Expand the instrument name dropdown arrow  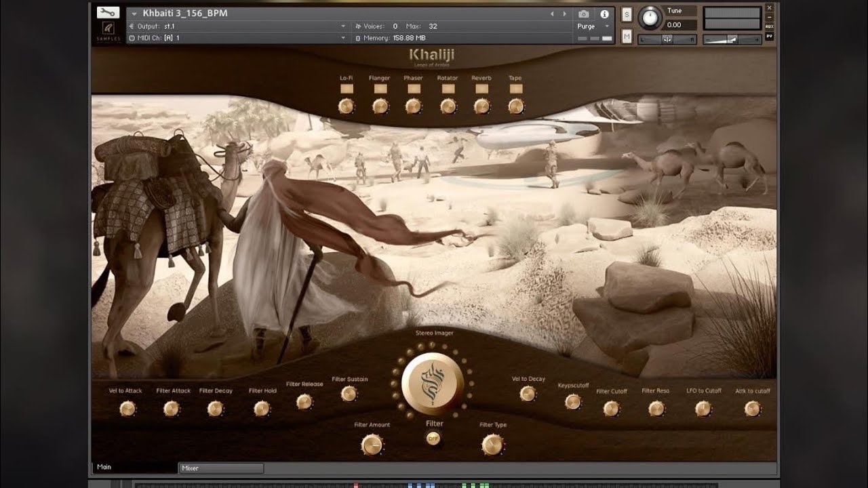(134, 14)
